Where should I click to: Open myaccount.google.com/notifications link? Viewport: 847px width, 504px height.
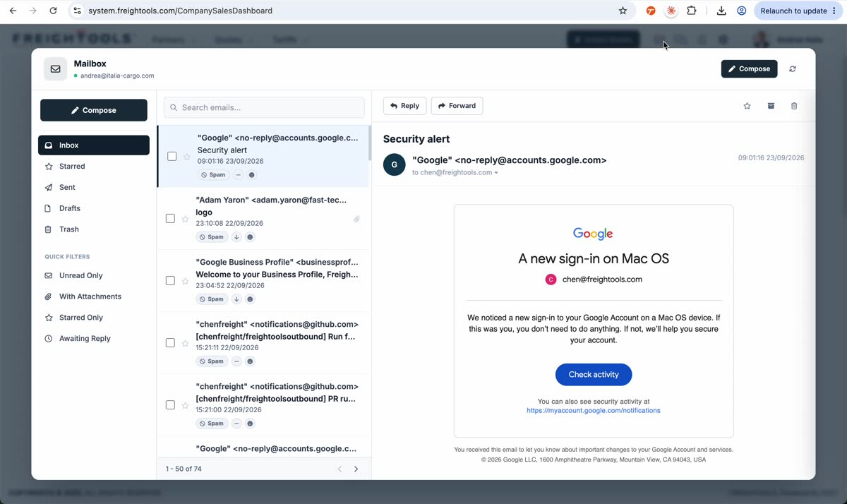(x=594, y=410)
